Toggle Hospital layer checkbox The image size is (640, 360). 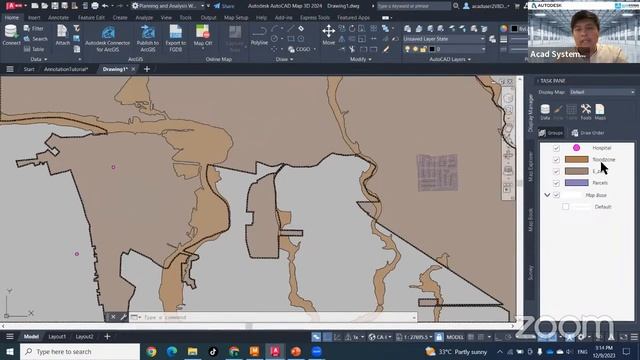click(556, 148)
